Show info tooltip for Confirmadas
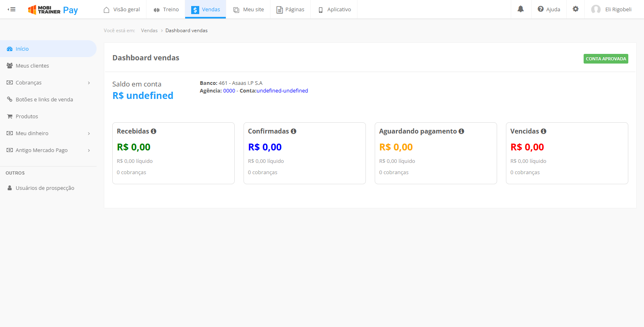 tap(293, 131)
